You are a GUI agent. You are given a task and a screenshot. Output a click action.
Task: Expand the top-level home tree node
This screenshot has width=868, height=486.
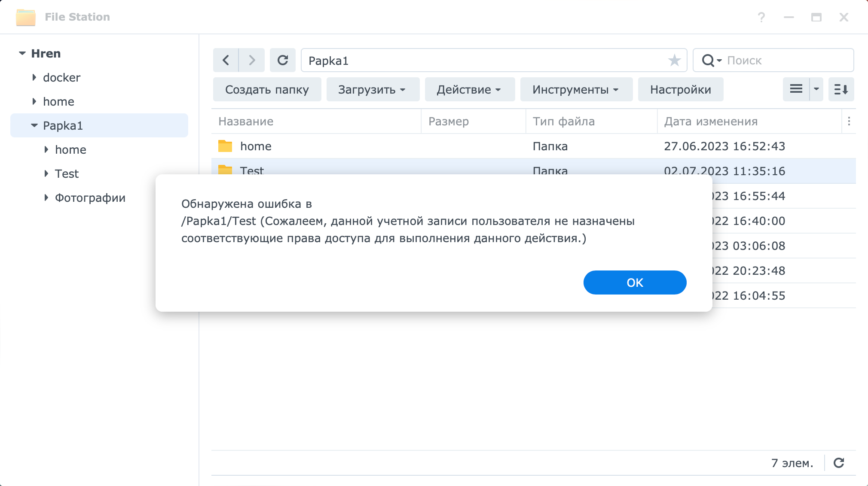[34, 102]
